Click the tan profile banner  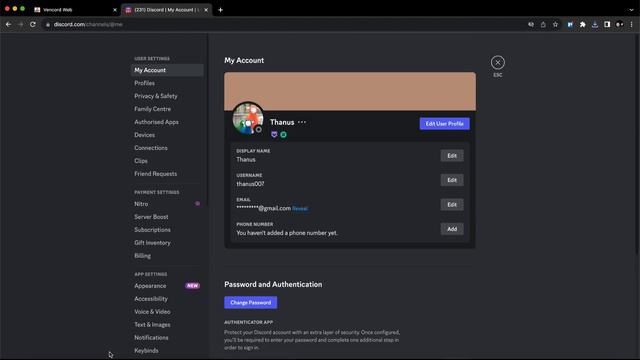(350, 91)
